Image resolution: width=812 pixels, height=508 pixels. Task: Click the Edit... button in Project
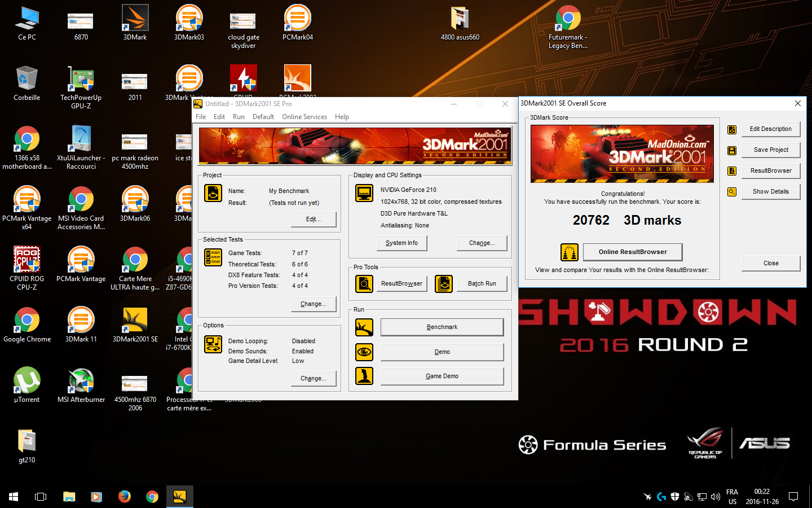tap(314, 219)
